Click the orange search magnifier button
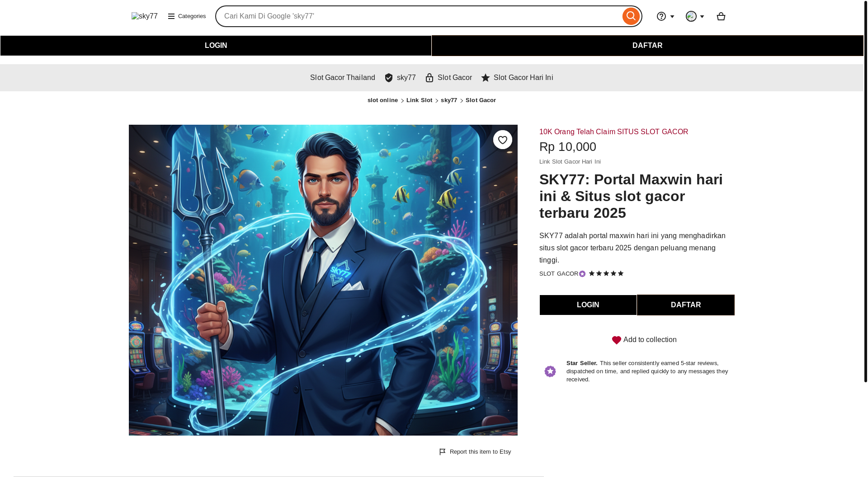Viewport: 868px width, 488px height. pyautogui.click(x=631, y=16)
